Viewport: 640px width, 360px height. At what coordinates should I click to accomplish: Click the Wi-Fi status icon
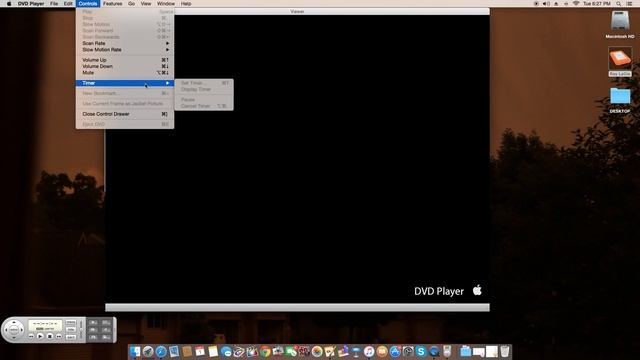point(576,4)
